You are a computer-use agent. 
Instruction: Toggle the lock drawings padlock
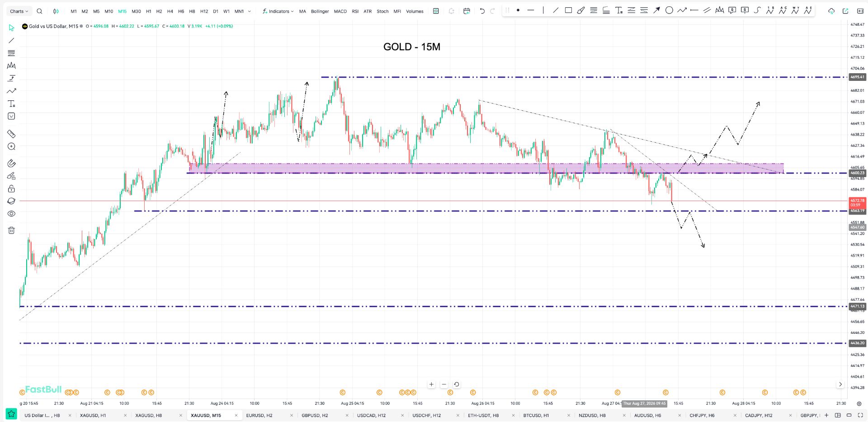tap(11, 189)
